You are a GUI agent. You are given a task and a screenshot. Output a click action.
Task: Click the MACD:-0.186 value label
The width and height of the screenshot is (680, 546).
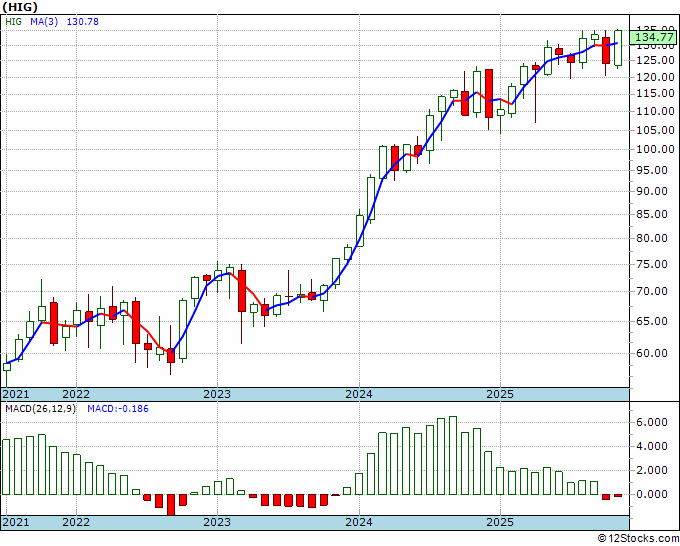coord(118,409)
